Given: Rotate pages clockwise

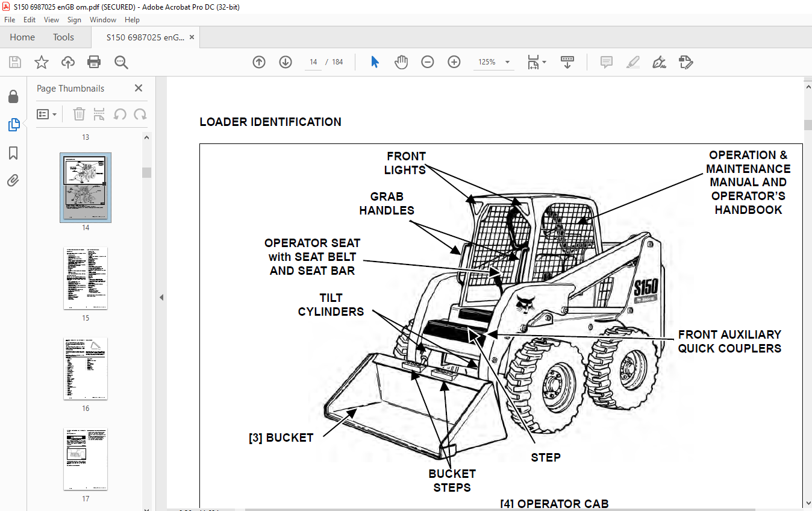Looking at the screenshot, I should [x=140, y=114].
